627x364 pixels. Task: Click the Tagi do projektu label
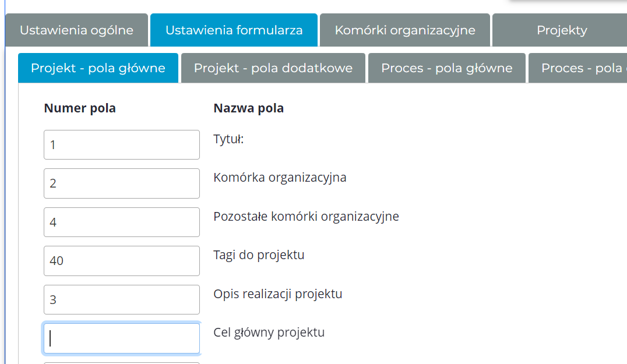pos(259,255)
